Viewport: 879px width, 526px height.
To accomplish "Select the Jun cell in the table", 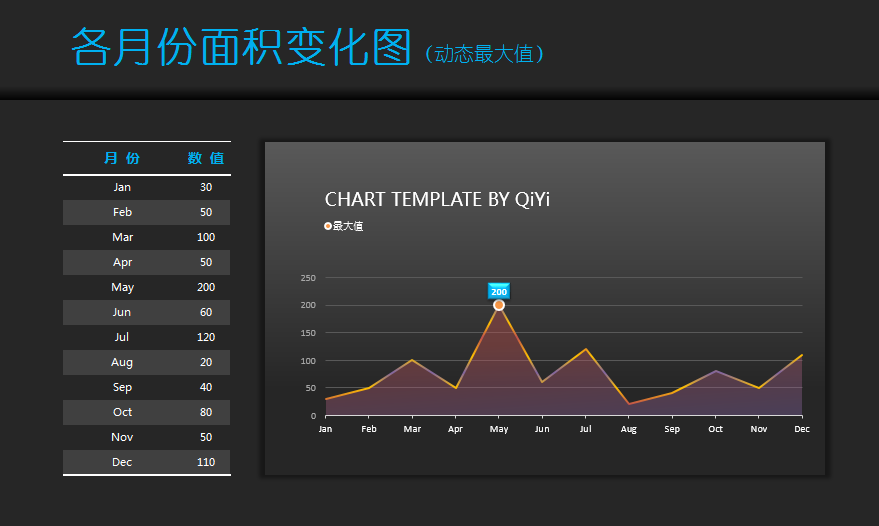I will (x=122, y=312).
